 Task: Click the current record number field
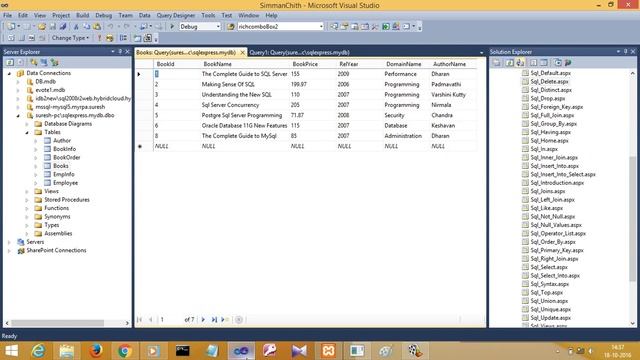[x=171, y=320]
